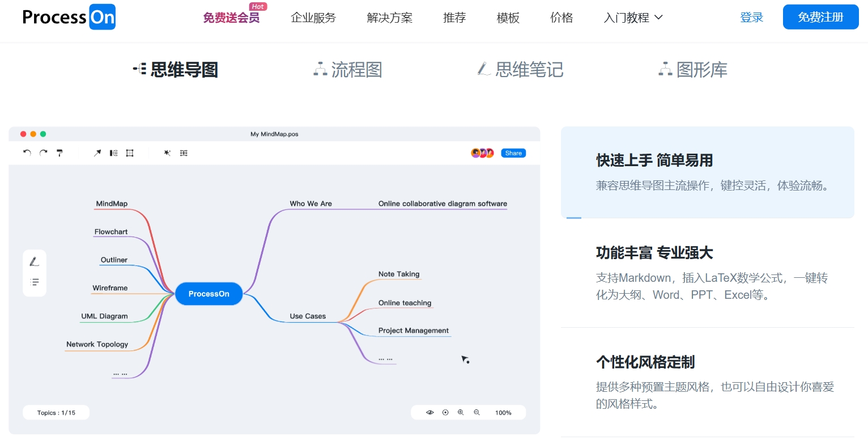Click the Topics : 1/15 counter
This screenshot has height=440, width=868.
(x=56, y=413)
